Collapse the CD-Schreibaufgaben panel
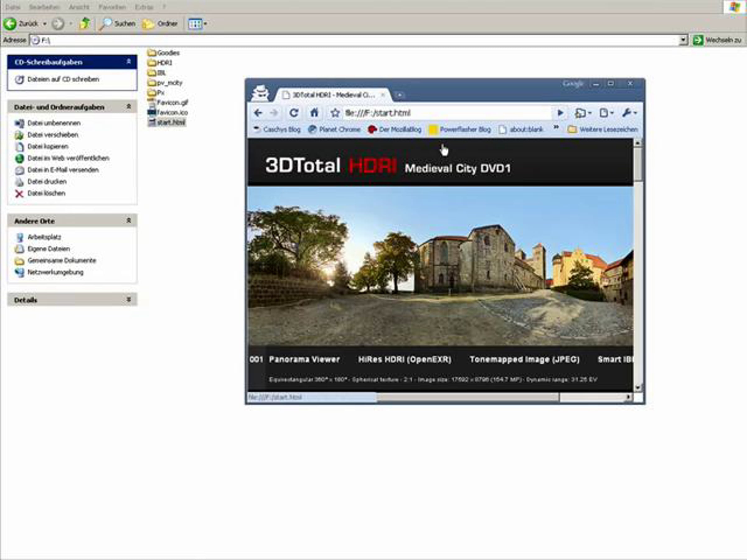Screen dimensions: 747x560 click(129, 62)
